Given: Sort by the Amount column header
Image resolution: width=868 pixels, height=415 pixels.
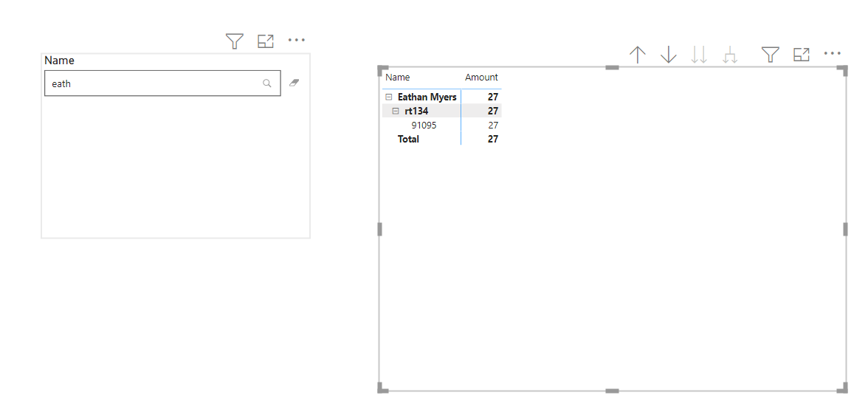Looking at the screenshot, I should (x=481, y=77).
